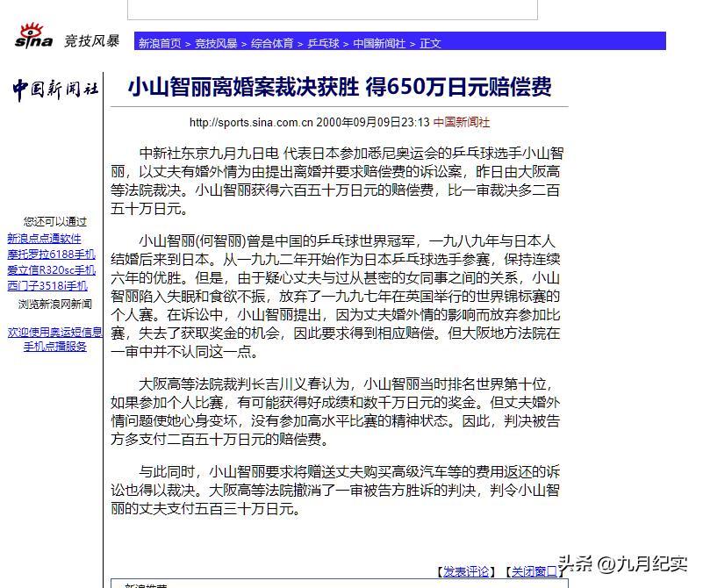
Task: Open the 新浪点点通软件 link
Action: 44,239
